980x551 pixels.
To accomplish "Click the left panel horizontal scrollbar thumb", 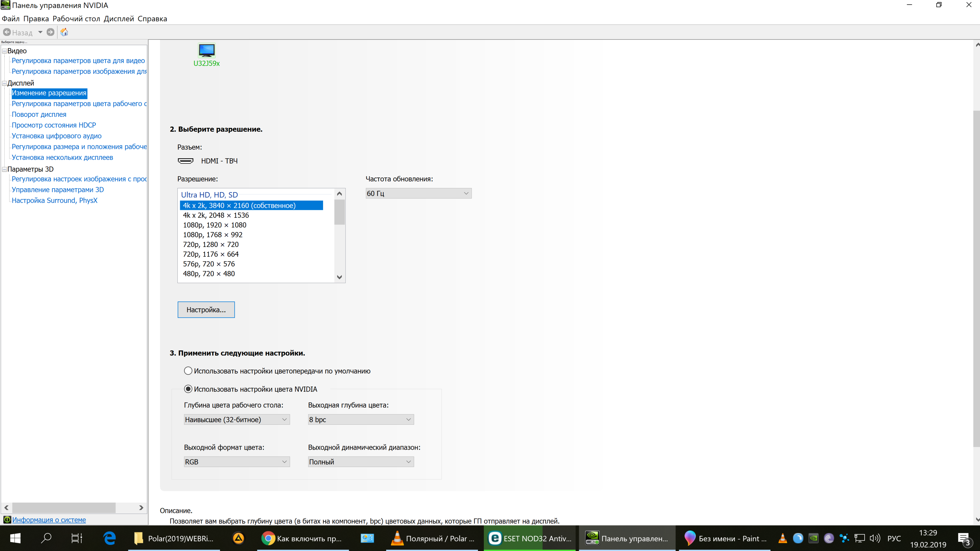I will click(x=64, y=508).
